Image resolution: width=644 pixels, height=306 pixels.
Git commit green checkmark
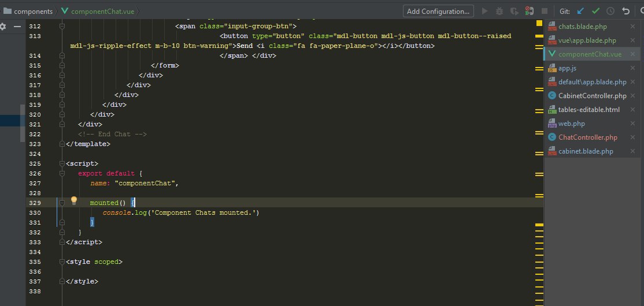tap(595, 11)
